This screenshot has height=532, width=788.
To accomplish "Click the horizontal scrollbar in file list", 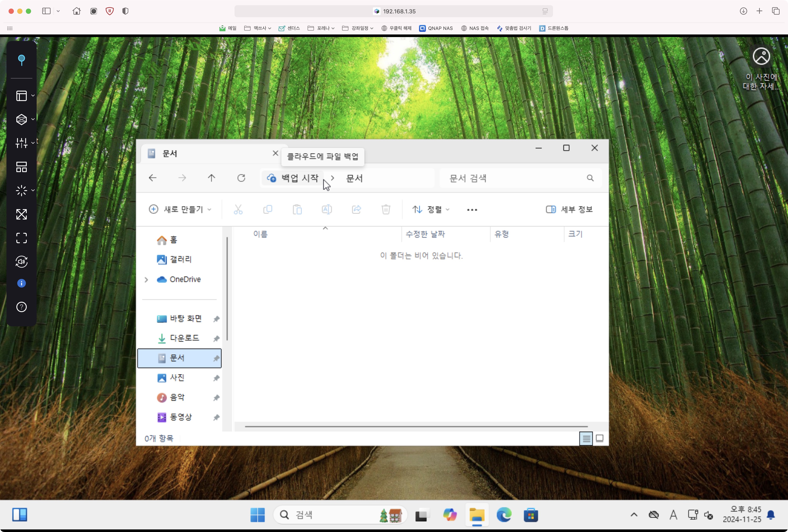I will (416, 427).
